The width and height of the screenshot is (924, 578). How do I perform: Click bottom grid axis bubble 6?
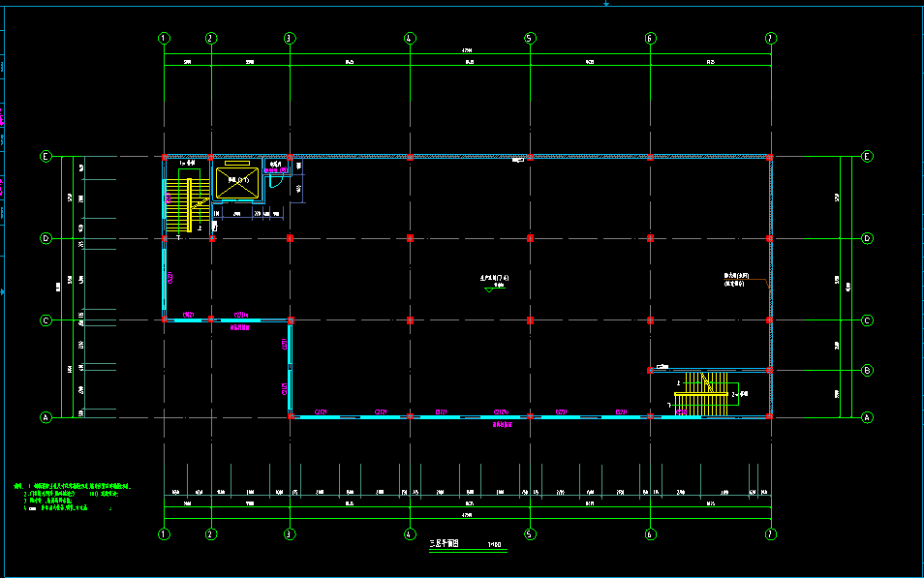tap(650, 533)
